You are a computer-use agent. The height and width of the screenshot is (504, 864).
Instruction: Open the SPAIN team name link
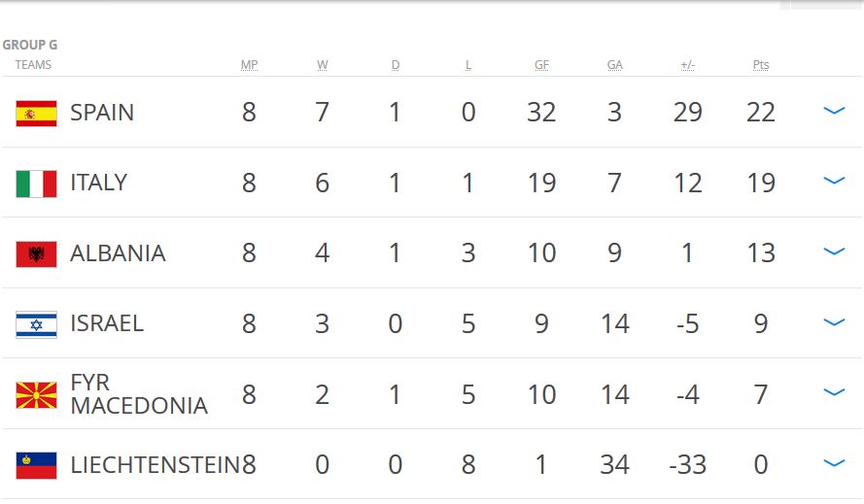pyautogui.click(x=102, y=113)
